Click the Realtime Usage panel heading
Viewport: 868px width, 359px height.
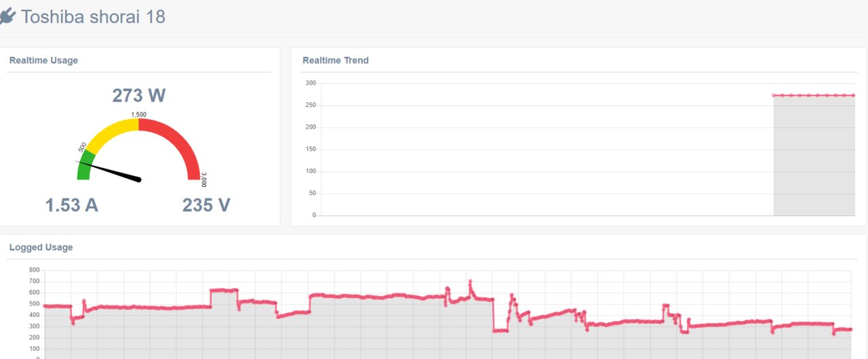[43, 60]
